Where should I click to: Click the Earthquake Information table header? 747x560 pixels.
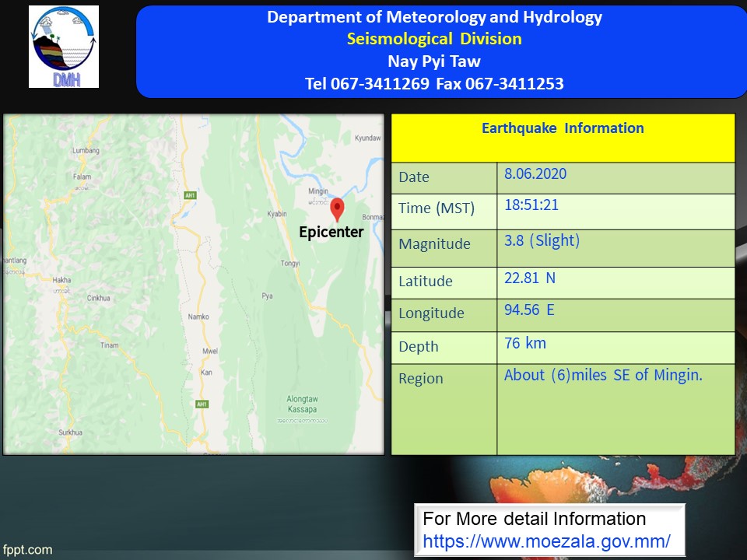pyautogui.click(x=563, y=128)
